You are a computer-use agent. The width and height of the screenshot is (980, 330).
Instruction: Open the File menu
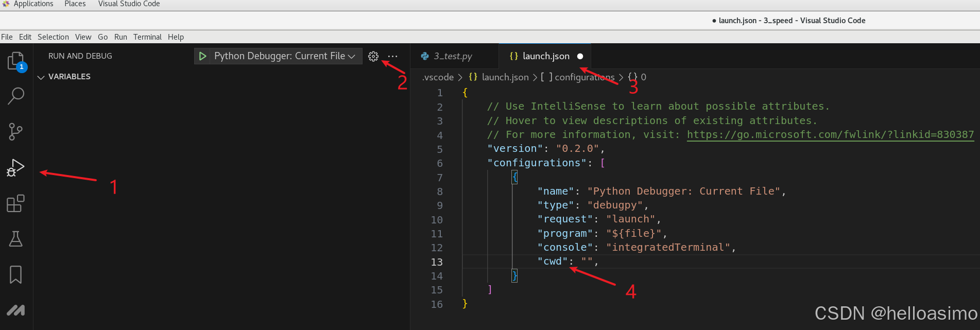pos(7,37)
